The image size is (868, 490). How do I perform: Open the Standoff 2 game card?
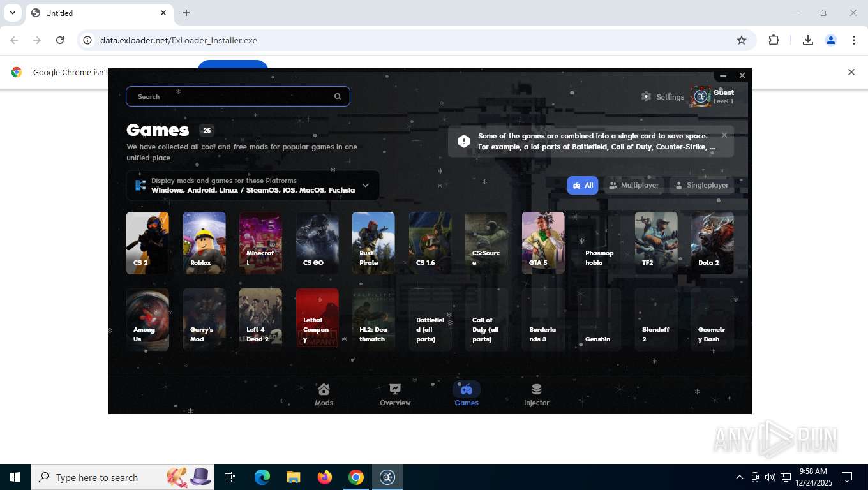pos(656,319)
